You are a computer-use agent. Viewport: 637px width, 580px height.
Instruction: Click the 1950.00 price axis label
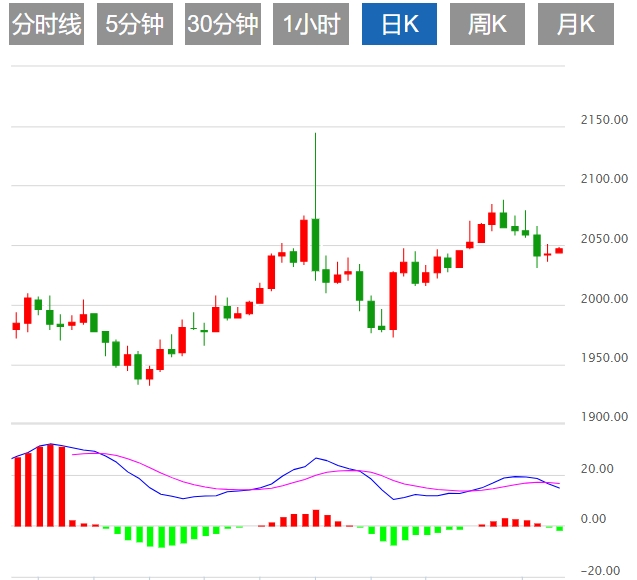(x=604, y=358)
